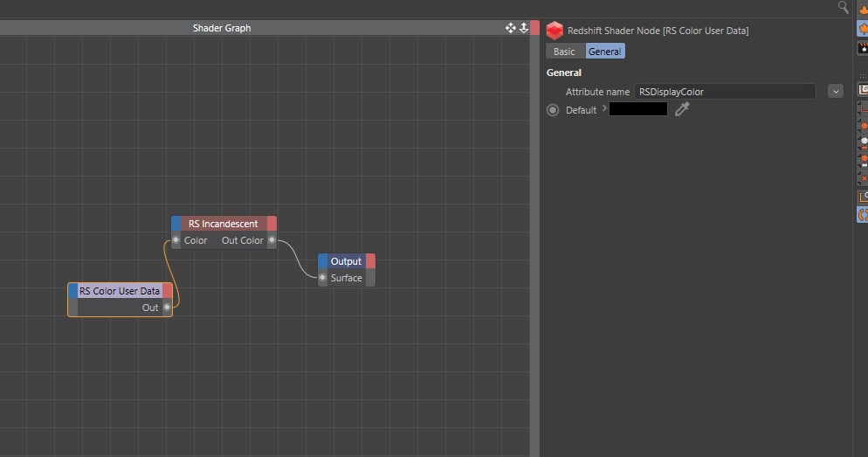
Task: Click "Redshift Shader Node [RS Color User Data]" header
Action: coord(658,31)
